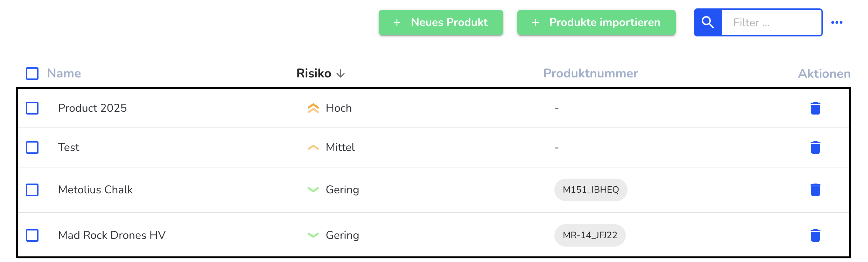This screenshot has width=868, height=262.
Task: Click the Produkte importieren button
Action: [596, 22]
